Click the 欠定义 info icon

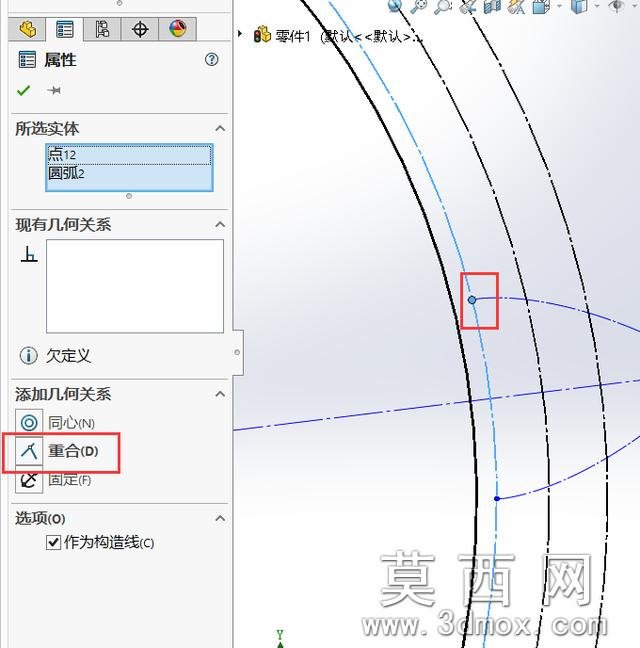tap(28, 355)
